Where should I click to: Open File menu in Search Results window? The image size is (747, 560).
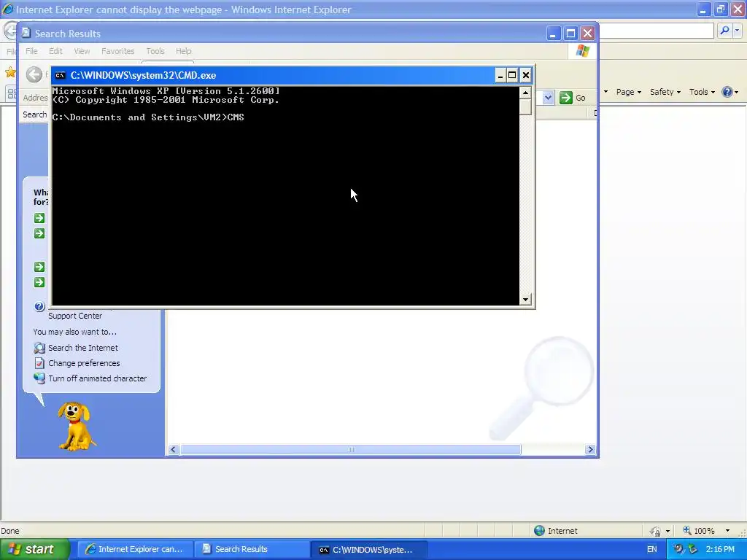click(x=31, y=51)
